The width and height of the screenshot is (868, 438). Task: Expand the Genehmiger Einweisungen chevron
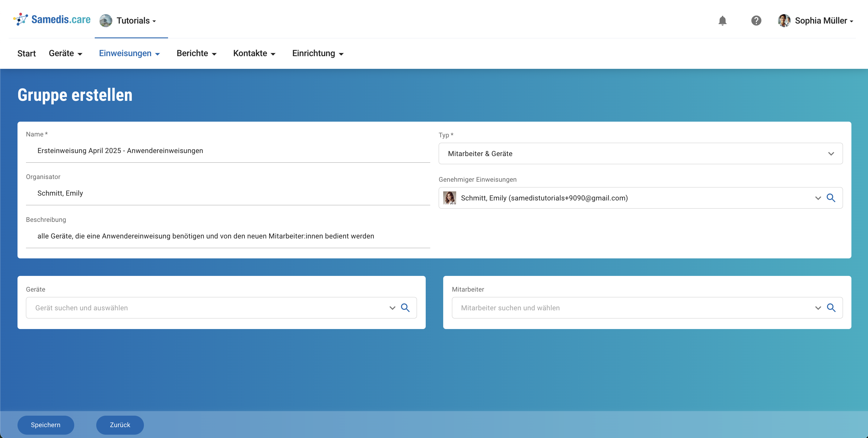click(x=818, y=198)
